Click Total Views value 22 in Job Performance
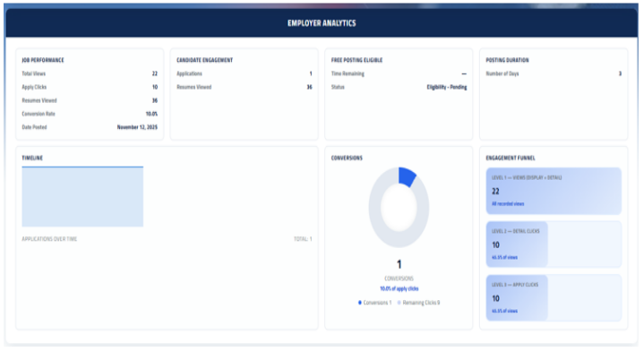The image size is (644, 352). [x=155, y=73]
